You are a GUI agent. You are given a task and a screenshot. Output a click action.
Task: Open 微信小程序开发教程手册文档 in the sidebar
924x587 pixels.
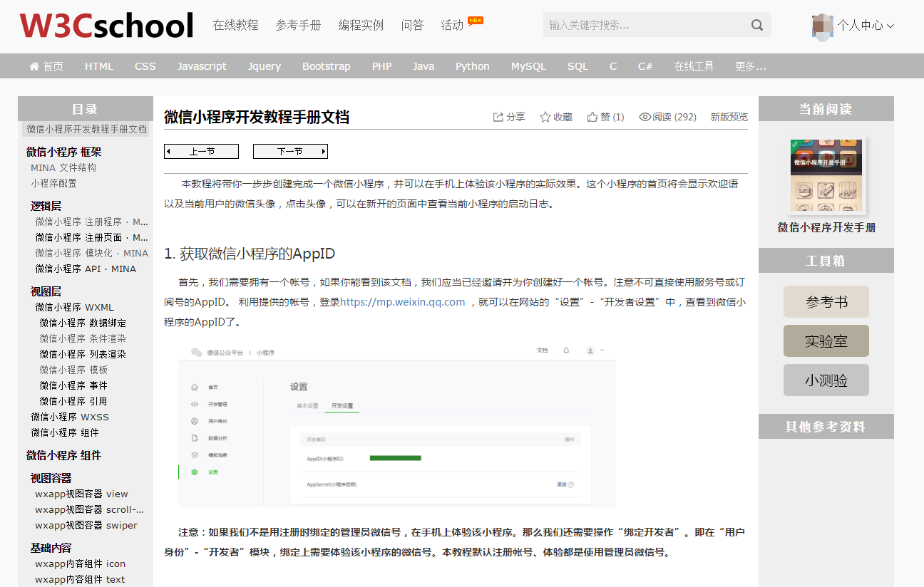[x=87, y=129]
